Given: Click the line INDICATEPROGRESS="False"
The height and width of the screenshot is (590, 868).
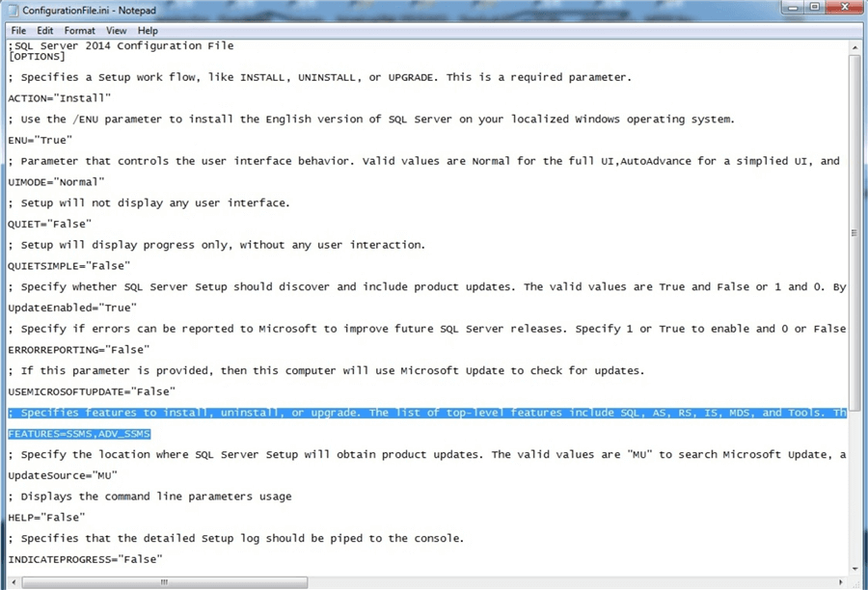Looking at the screenshot, I should click(85, 559).
